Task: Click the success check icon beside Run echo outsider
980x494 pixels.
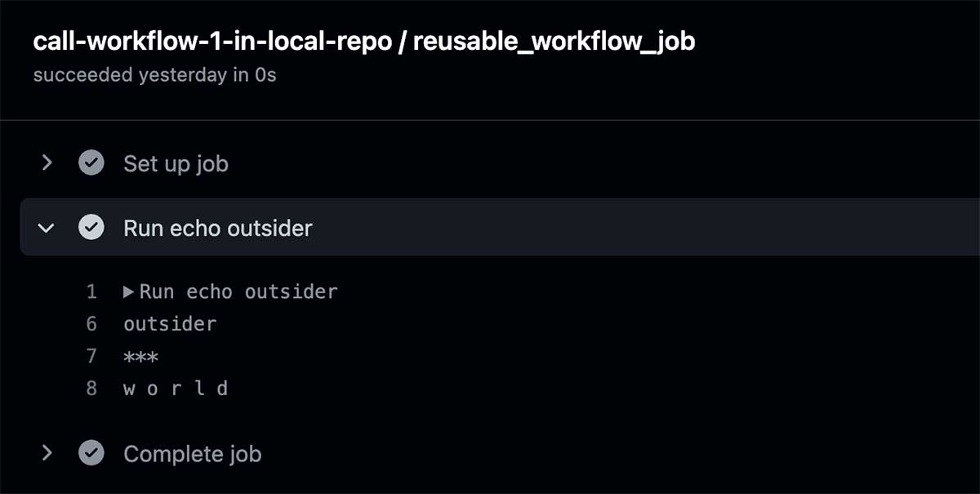Action: click(x=91, y=228)
